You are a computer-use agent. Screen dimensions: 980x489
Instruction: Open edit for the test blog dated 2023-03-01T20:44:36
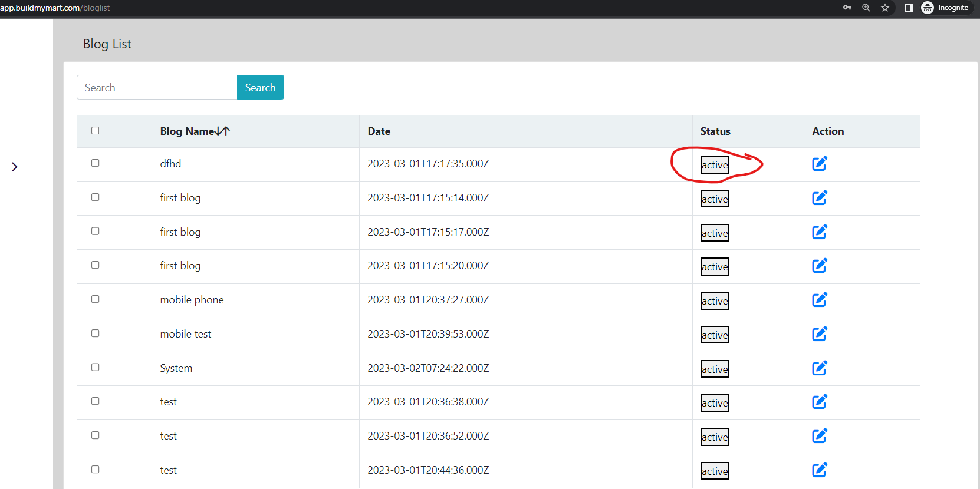pos(820,470)
